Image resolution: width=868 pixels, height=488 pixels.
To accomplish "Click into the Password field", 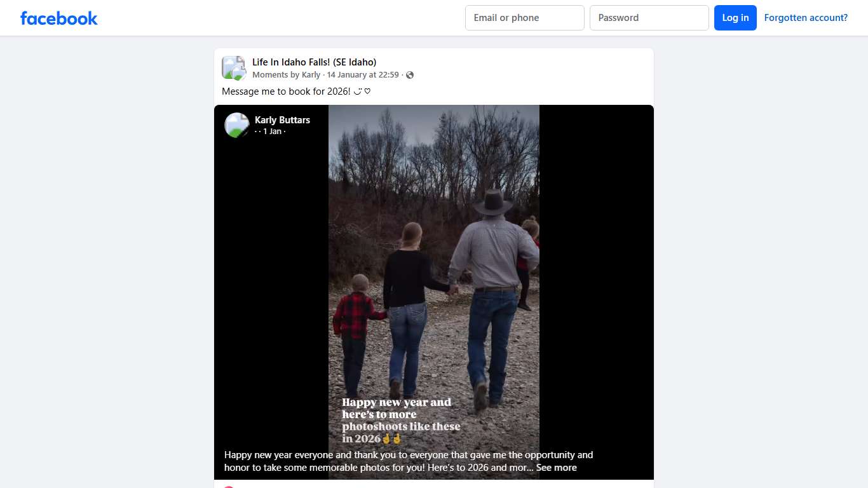I will pos(649,18).
